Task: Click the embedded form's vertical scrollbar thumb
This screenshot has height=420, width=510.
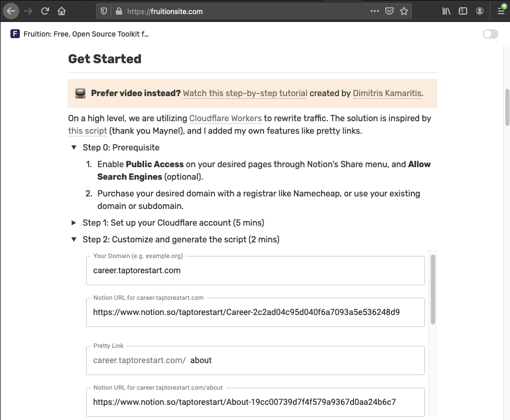Action: (x=433, y=289)
